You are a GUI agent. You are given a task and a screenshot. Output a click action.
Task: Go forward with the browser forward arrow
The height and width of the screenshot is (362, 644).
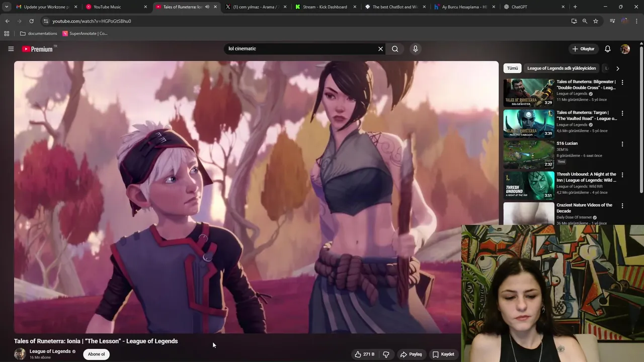point(19,21)
